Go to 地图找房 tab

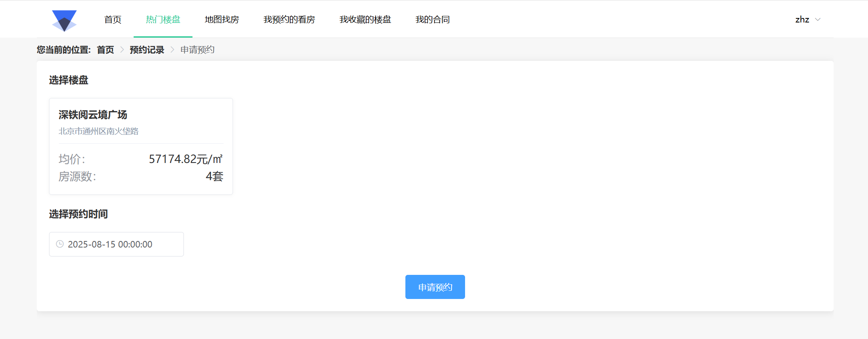(222, 20)
